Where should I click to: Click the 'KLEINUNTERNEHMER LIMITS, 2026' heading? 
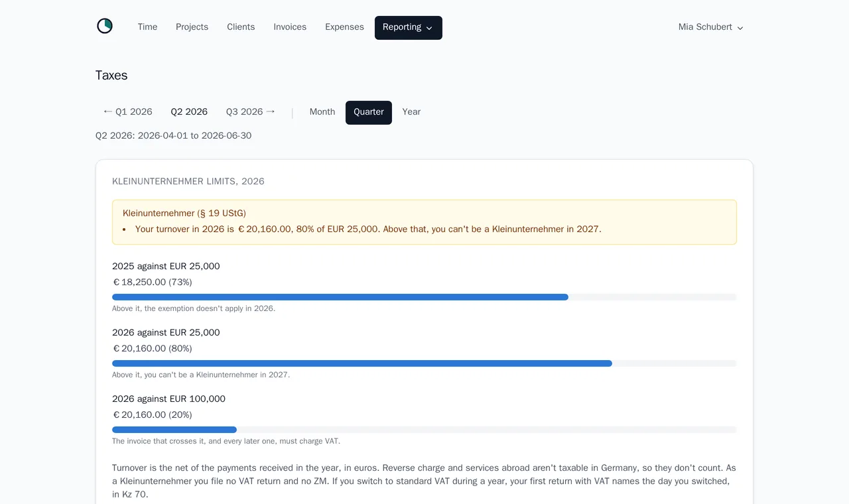pyautogui.click(x=188, y=181)
